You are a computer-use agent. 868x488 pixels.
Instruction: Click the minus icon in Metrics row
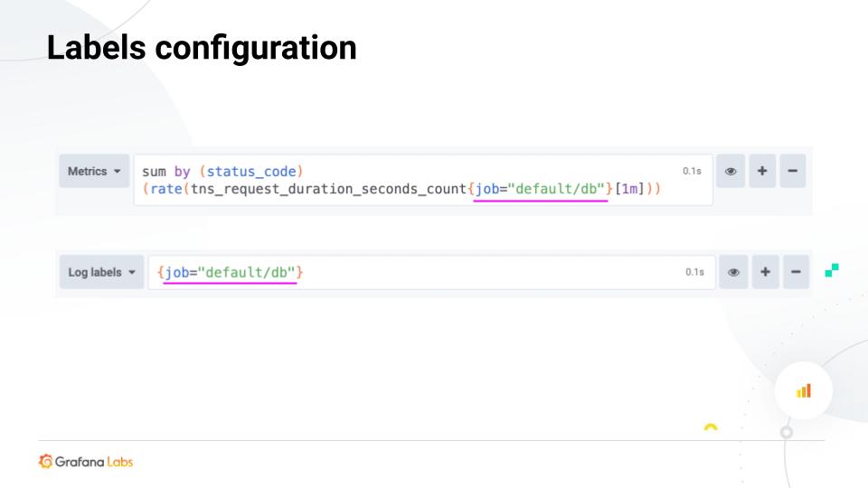click(x=792, y=171)
